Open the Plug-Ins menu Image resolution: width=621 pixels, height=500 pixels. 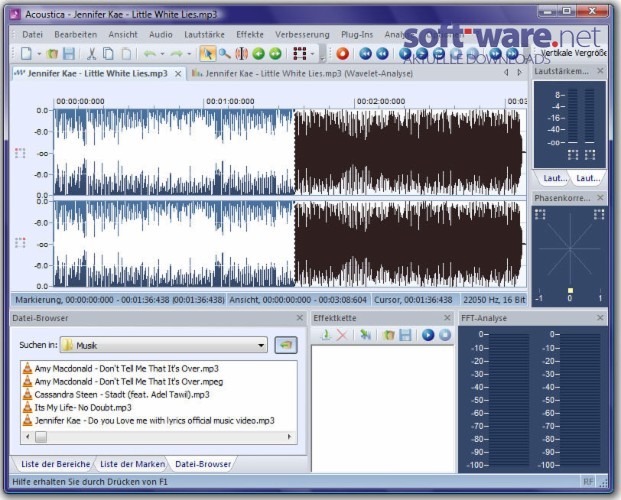pos(357,34)
